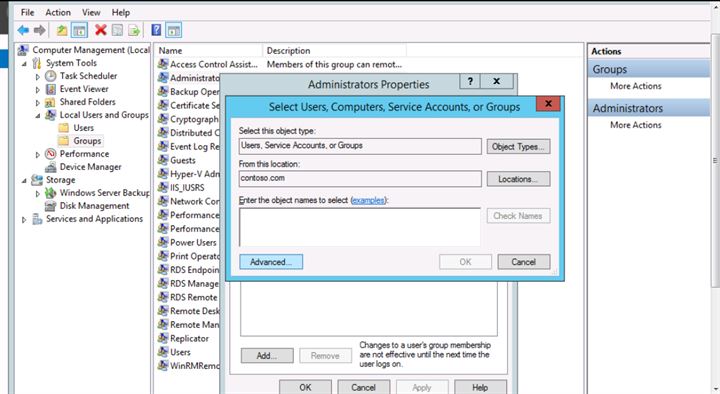Click the Locations... button
This screenshot has height=394, width=720.
pos(518,179)
